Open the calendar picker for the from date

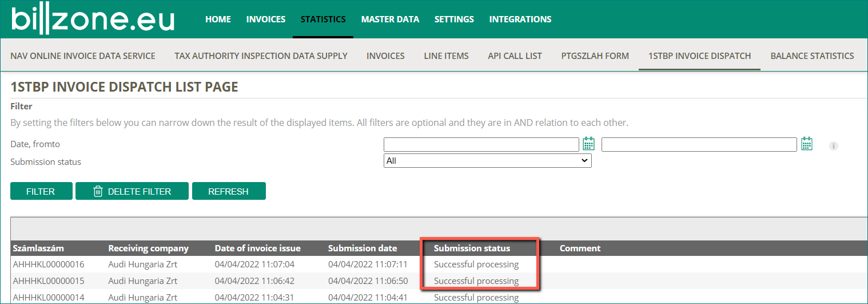[x=588, y=144]
